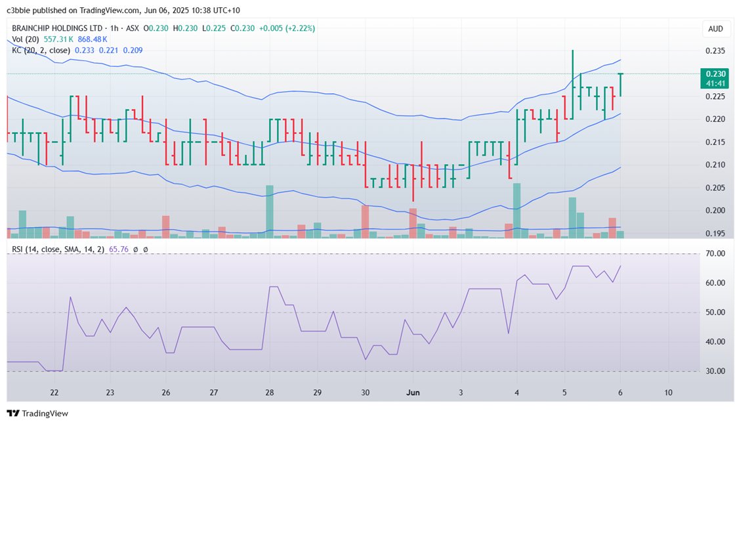The width and height of the screenshot is (756, 535).
Task: Click the current price label 0.230
Action: (x=715, y=74)
